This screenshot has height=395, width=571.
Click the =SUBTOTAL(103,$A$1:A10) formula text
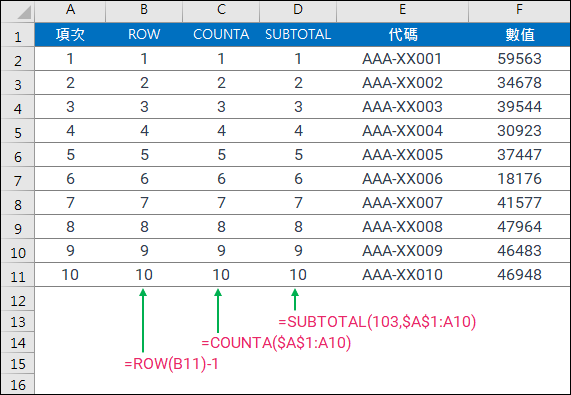point(377,322)
